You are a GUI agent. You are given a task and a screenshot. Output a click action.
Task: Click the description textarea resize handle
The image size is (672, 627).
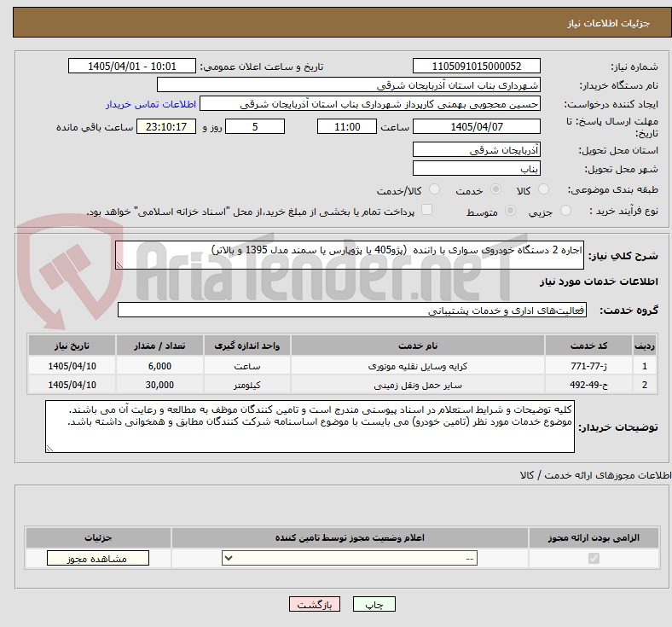click(119, 264)
